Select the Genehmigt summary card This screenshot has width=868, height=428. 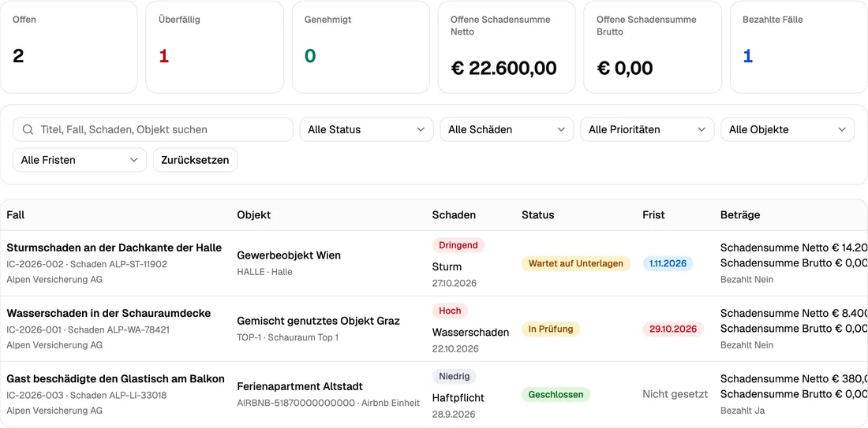[361, 47]
